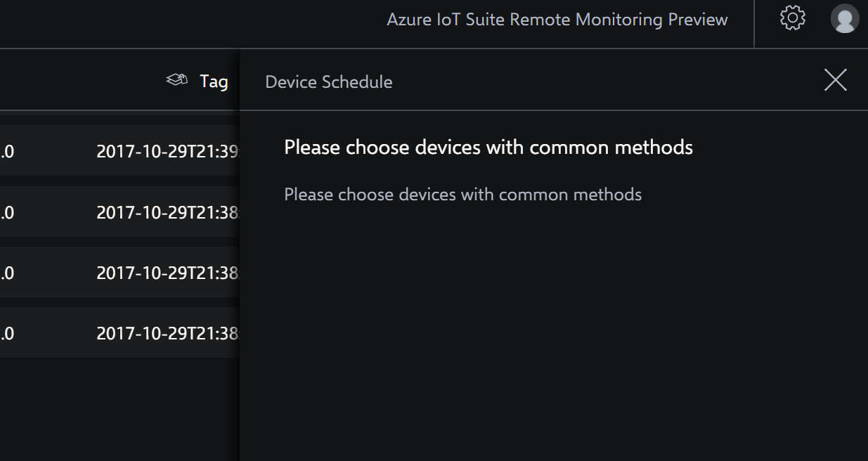Click the Device Schedule panel title
The width and height of the screenshot is (868, 461).
click(x=328, y=82)
